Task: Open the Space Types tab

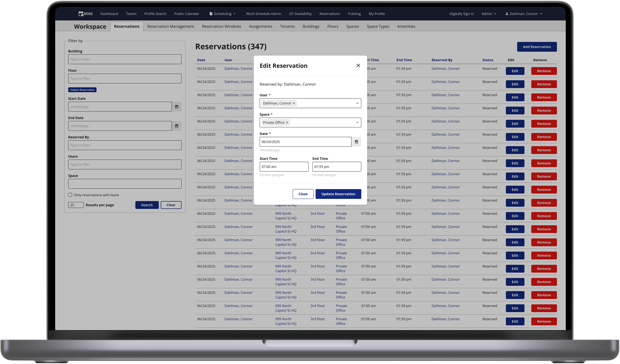Action: (x=378, y=26)
